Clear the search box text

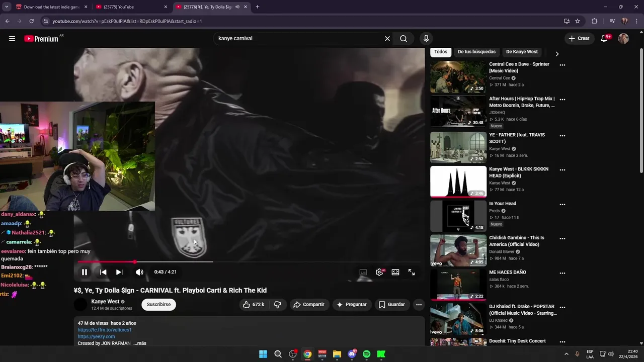pyautogui.click(x=387, y=39)
